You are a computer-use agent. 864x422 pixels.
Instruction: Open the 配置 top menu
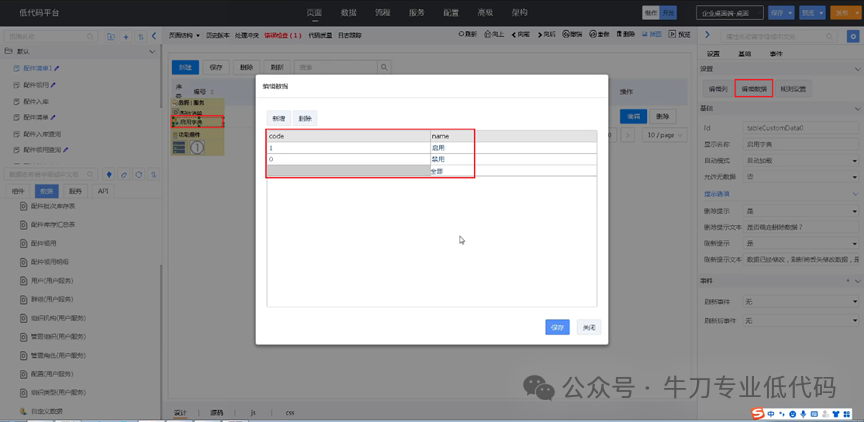[x=451, y=12]
